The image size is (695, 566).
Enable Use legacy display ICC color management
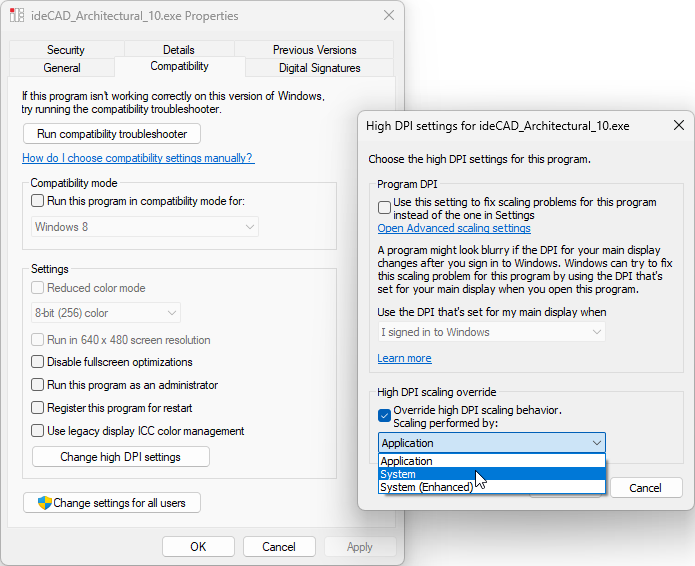coord(38,431)
